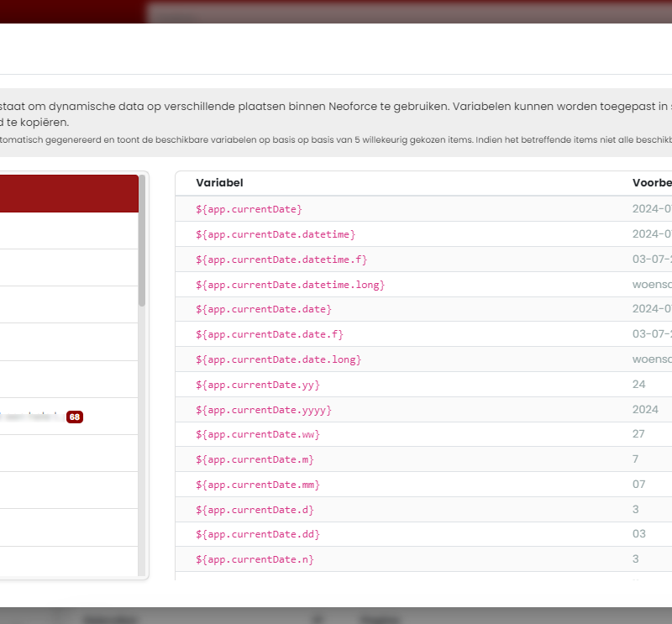The height and width of the screenshot is (624, 672).
Task: Click the category list vertical scrollbar
Action: click(142, 252)
